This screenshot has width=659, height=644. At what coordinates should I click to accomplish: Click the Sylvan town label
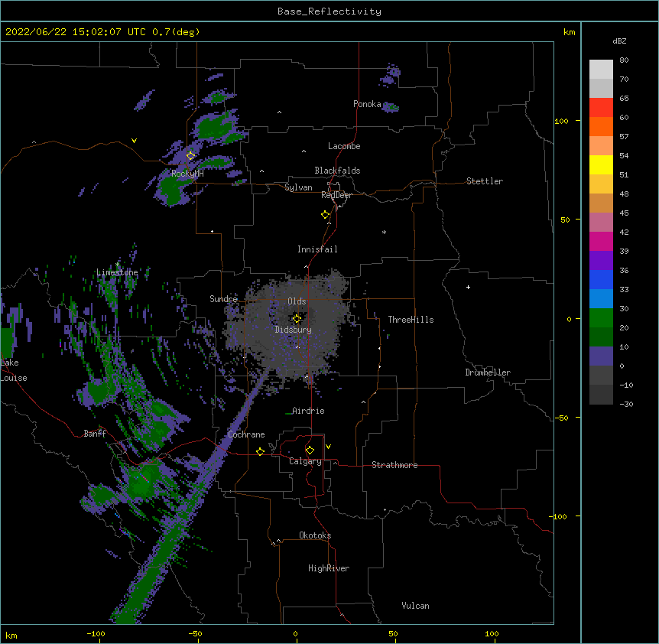tap(298, 187)
